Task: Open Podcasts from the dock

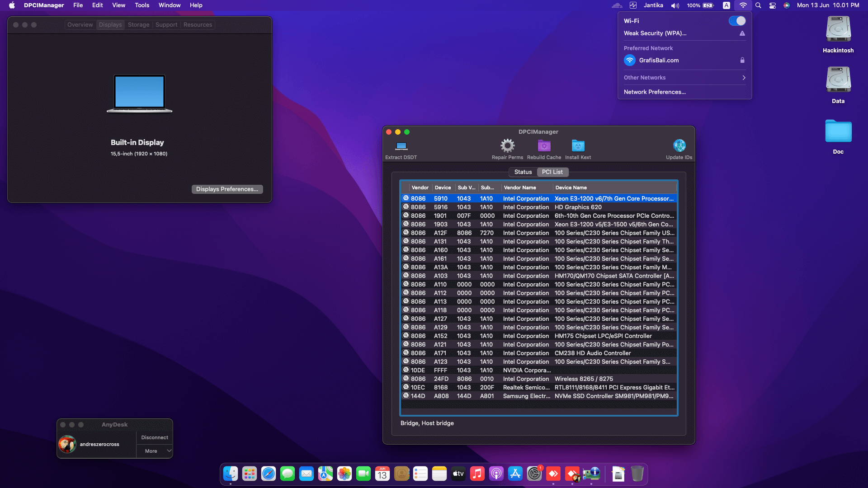Action: click(496, 474)
